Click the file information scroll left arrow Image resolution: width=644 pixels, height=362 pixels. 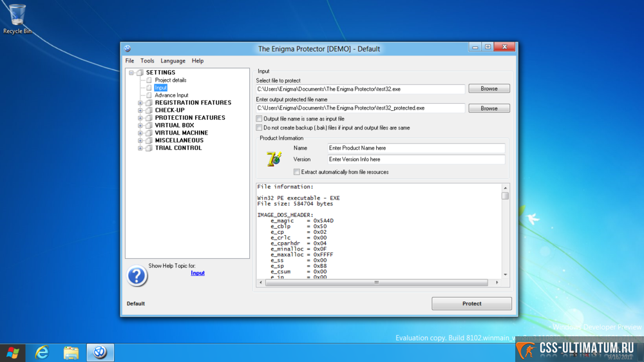point(261,282)
